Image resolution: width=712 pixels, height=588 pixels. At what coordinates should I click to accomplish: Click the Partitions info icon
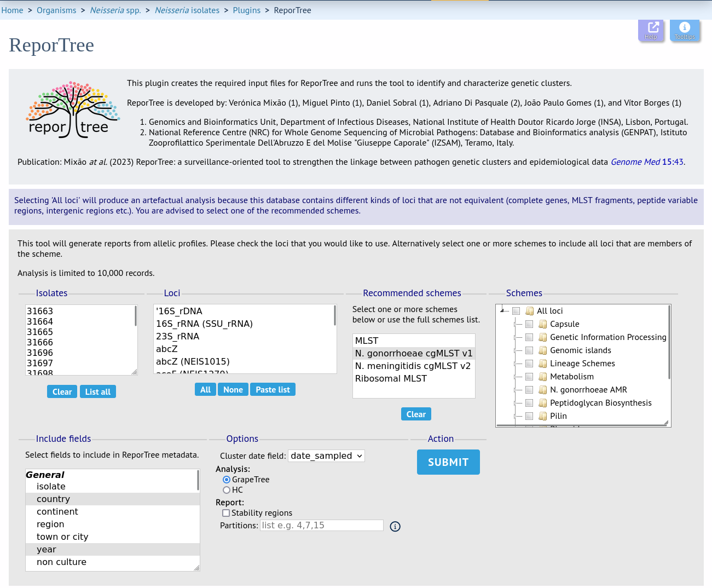[395, 526]
